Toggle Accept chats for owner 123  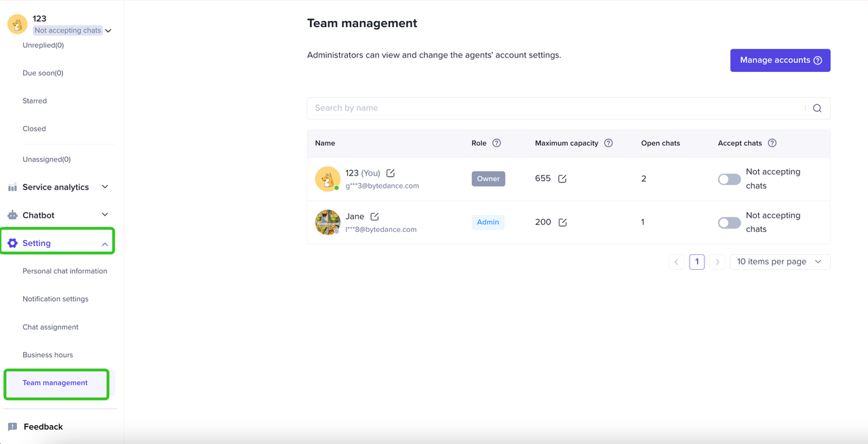tap(729, 179)
